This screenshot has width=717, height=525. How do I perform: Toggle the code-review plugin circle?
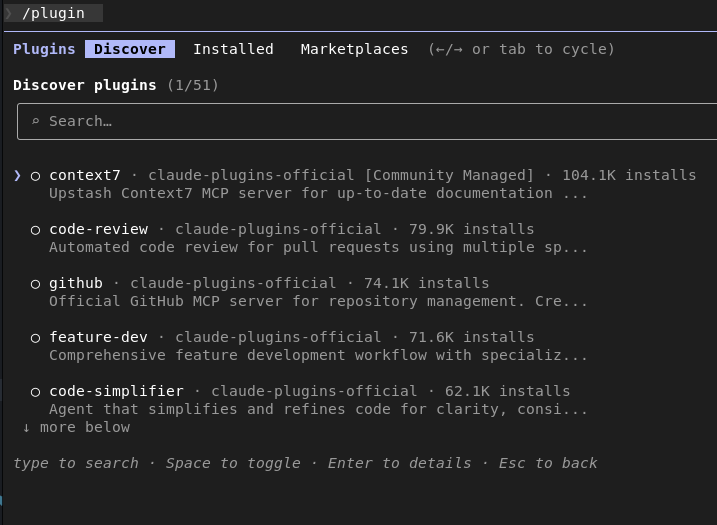pyautogui.click(x=35, y=230)
